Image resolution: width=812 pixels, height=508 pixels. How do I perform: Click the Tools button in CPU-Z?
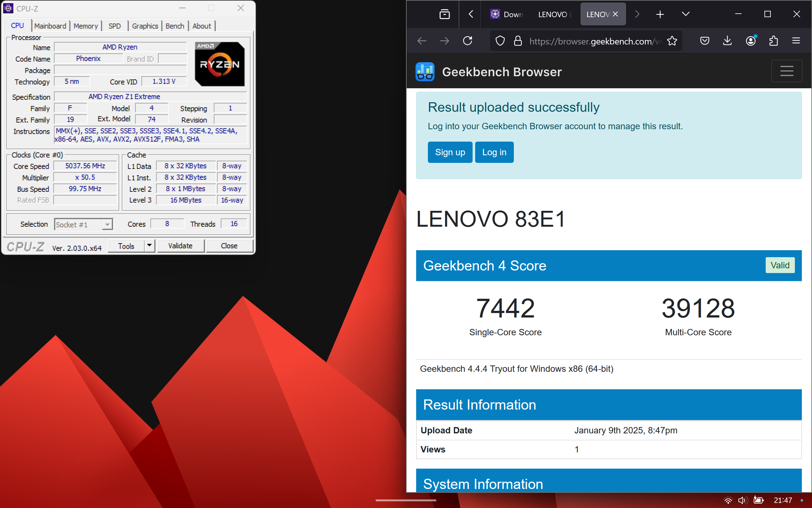(x=126, y=246)
